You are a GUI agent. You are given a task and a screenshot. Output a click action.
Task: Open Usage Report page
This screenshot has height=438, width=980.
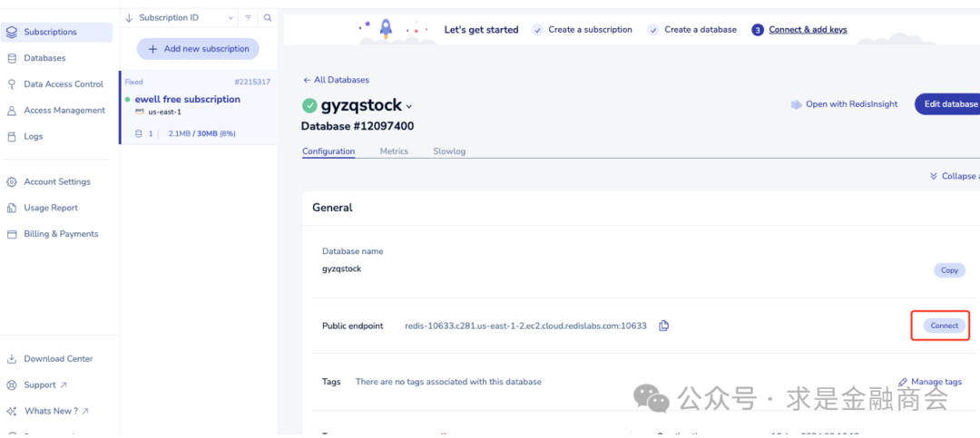point(51,208)
